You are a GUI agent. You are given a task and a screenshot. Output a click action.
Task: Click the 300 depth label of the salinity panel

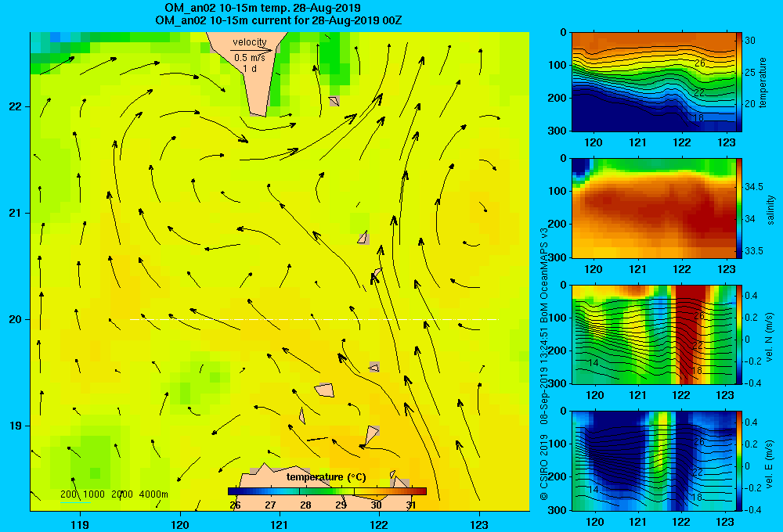point(557,257)
